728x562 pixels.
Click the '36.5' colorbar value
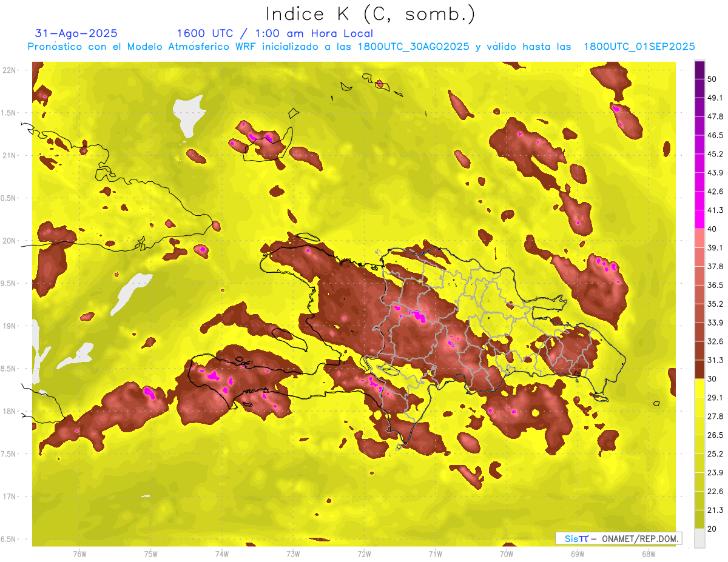tap(715, 285)
